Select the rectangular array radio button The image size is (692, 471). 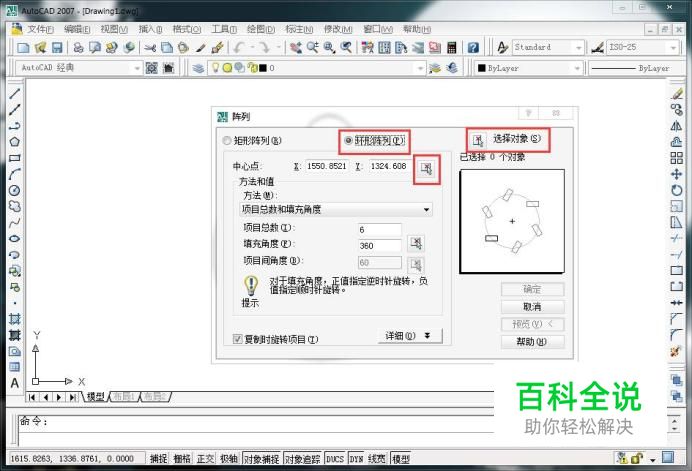click(227, 141)
